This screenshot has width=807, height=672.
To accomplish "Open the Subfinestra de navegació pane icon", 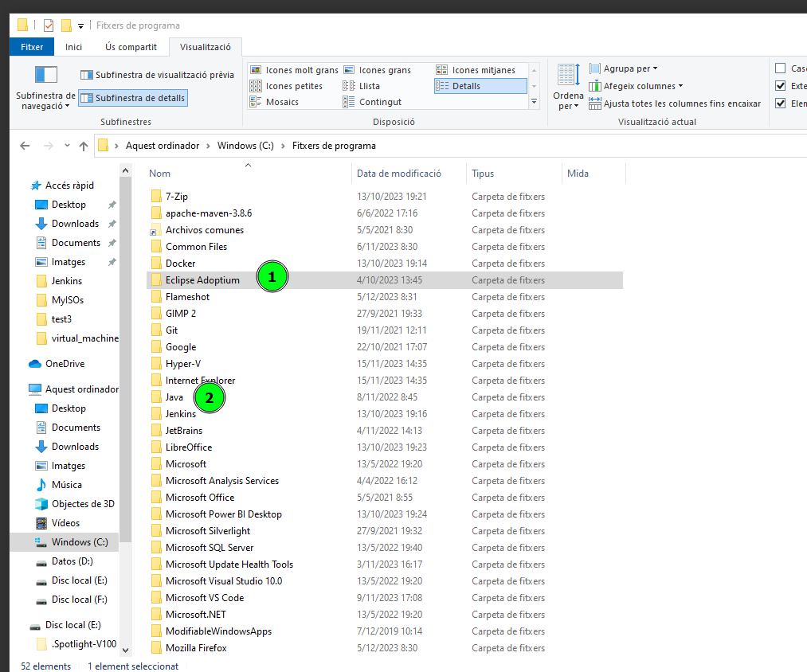I will click(x=45, y=75).
